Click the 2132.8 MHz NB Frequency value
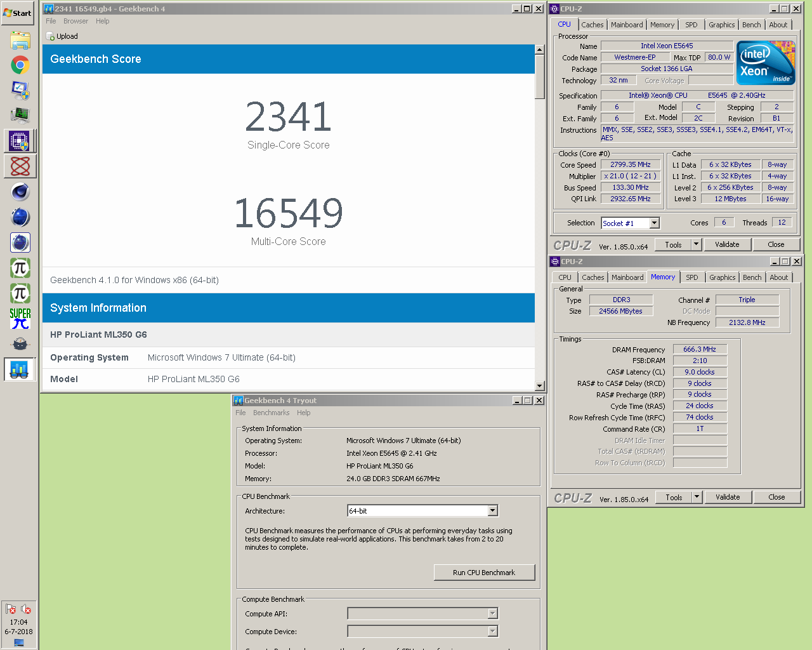 click(x=747, y=322)
